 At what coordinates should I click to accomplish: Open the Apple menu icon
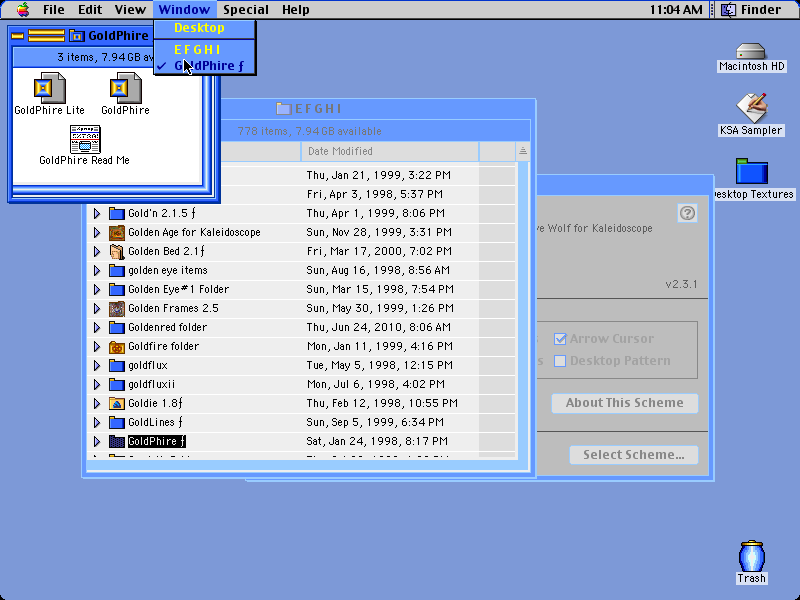click(x=23, y=9)
